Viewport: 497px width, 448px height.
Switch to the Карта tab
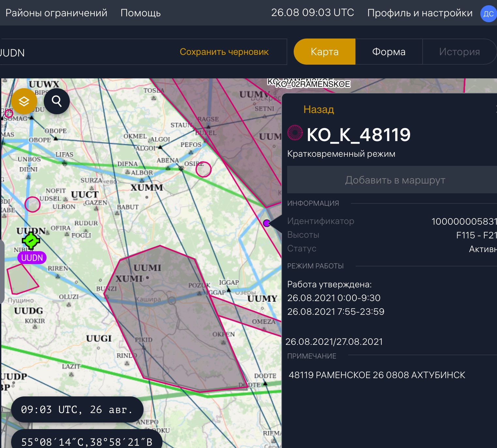click(324, 52)
